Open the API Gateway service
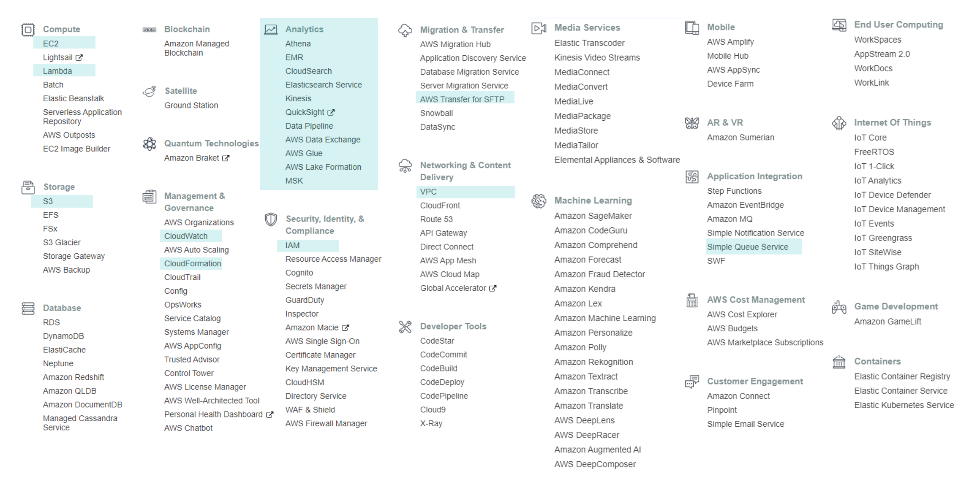The height and width of the screenshot is (479, 980). (x=444, y=233)
